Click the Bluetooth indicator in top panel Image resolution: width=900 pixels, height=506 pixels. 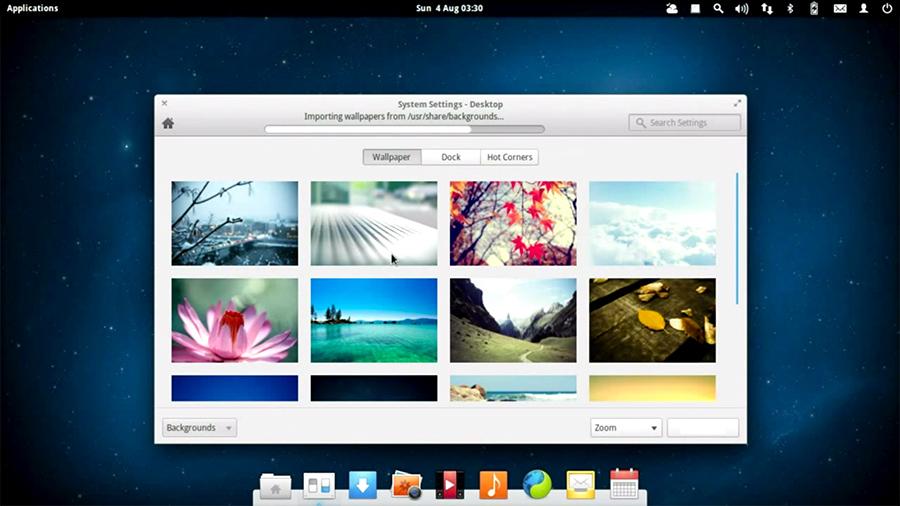click(789, 8)
